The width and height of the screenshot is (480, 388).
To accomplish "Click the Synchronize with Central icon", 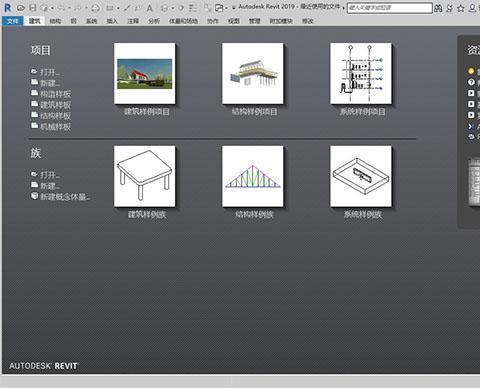I will coord(44,8).
